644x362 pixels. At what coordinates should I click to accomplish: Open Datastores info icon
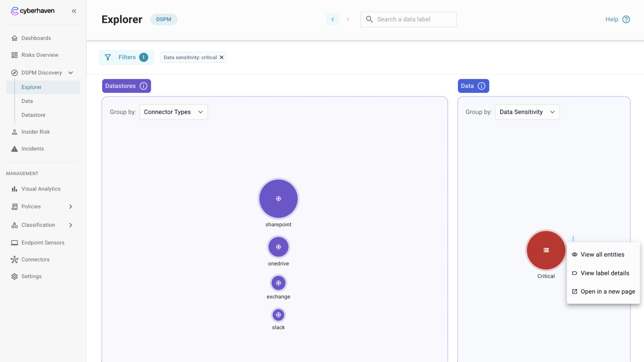pyautogui.click(x=143, y=86)
